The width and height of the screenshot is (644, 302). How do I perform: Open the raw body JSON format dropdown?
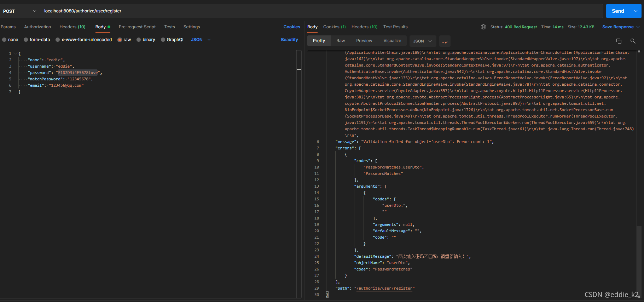coord(201,40)
